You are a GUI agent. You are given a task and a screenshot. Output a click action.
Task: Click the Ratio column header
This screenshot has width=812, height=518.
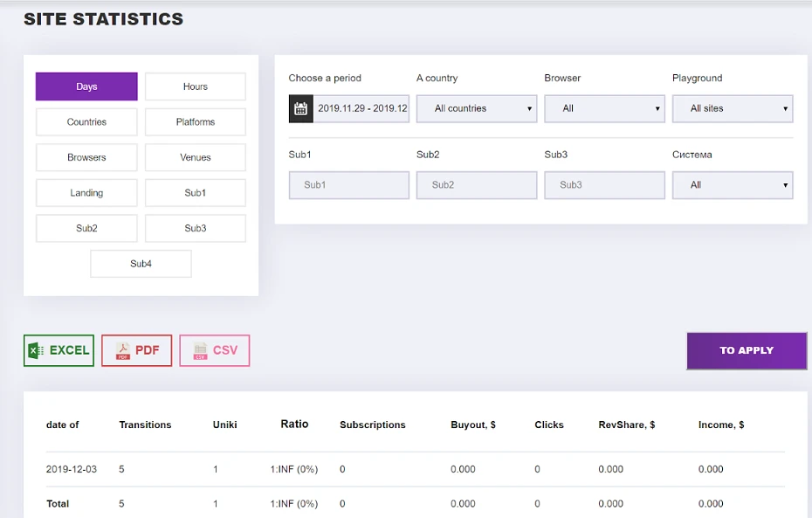pyautogui.click(x=294, y=424)
